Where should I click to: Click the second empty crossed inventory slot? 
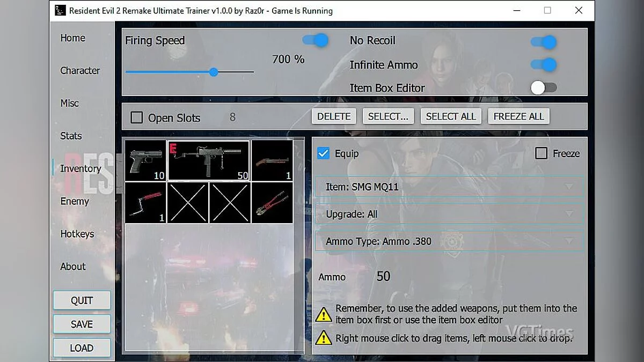pos(230,203)
